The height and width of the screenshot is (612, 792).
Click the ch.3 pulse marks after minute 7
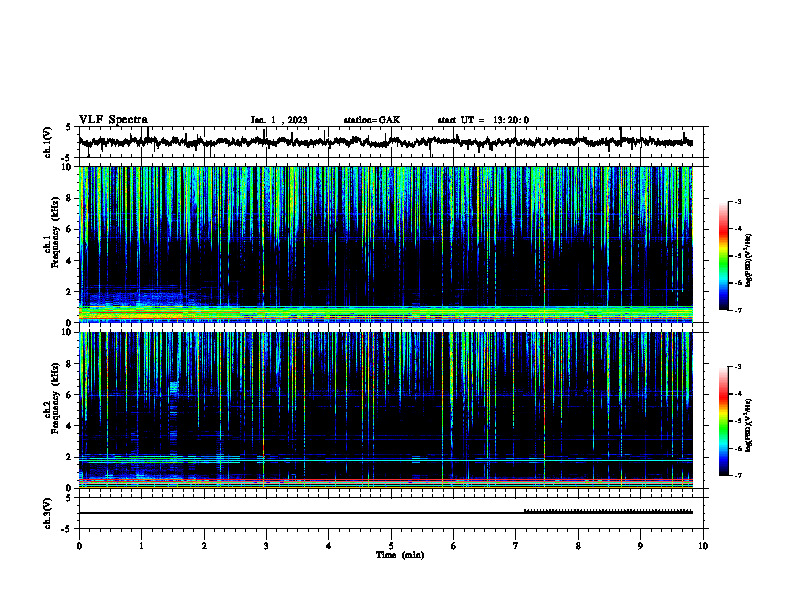pos(608,511)
